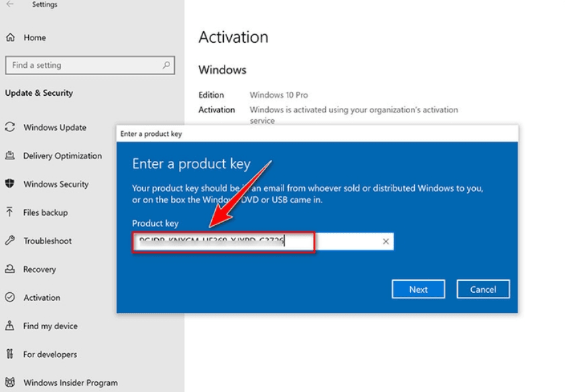This screenshot has width=565, height=392.
Task: Click the search magnifier in Find a setting
Action: point(166,65)
